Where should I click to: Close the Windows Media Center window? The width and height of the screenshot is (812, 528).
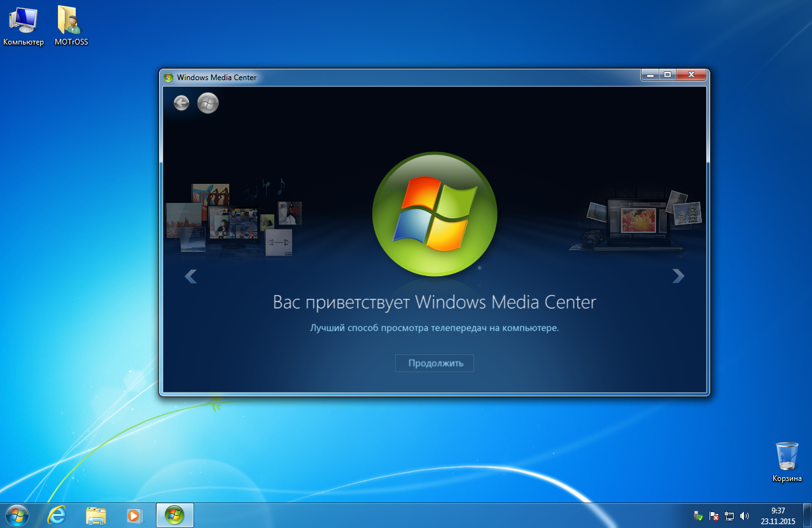click(690, 75)
